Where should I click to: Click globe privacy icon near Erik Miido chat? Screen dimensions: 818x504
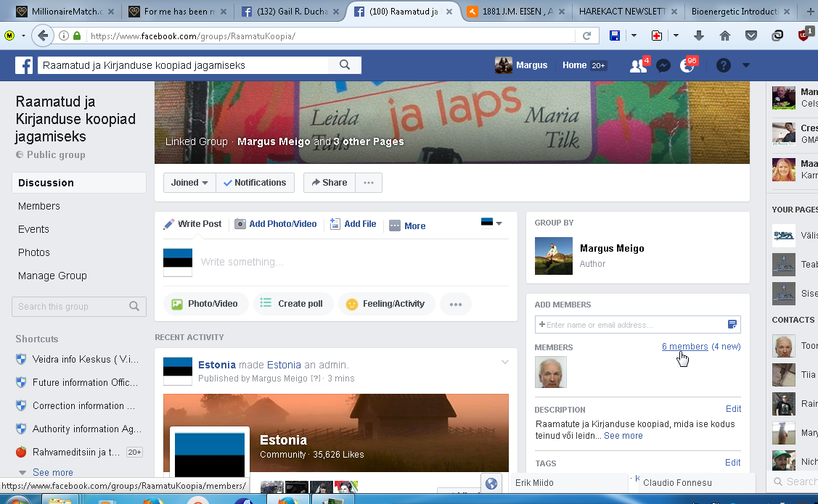pyautogui.click(x=491, y=484)
